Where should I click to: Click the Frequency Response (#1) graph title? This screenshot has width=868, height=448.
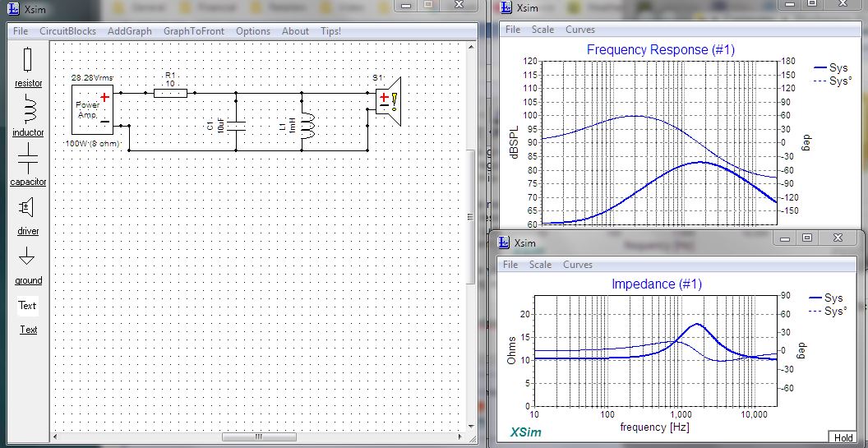pos(660,50)
